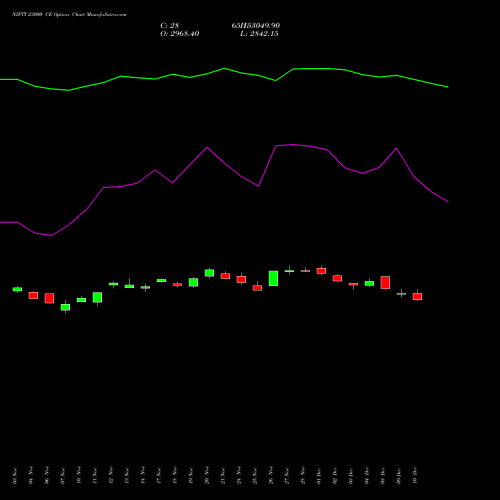Viewport: 500px width, 500px height.
Task: Click the "26 Nov" date label
Action: click(x=271, y=475)
